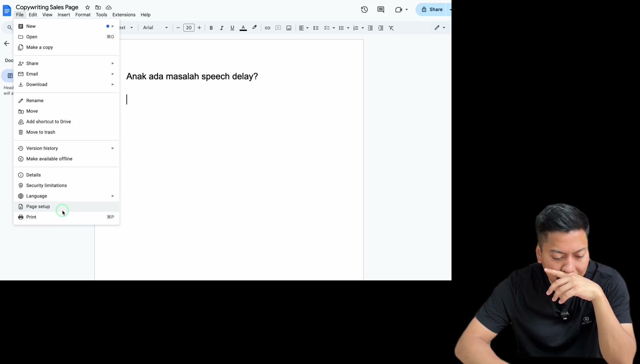
Task: Open the text alignment dropdown
Action: (x=303, y=28)
